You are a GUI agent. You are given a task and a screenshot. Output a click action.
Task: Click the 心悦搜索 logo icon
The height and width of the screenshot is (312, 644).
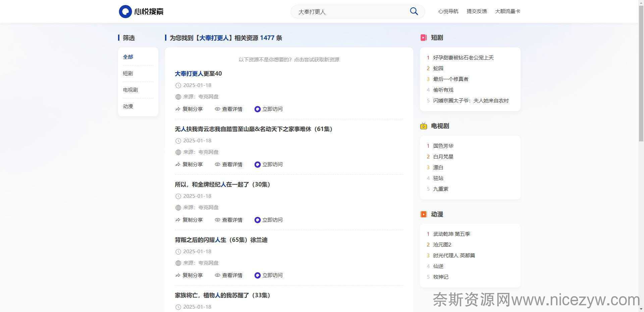coord(125,11)
